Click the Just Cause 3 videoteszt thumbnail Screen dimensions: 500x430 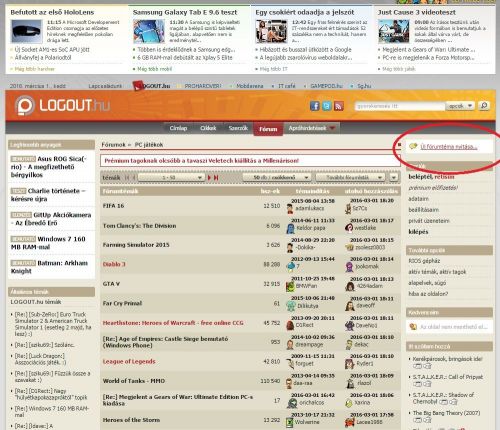(x=394, y=31)
